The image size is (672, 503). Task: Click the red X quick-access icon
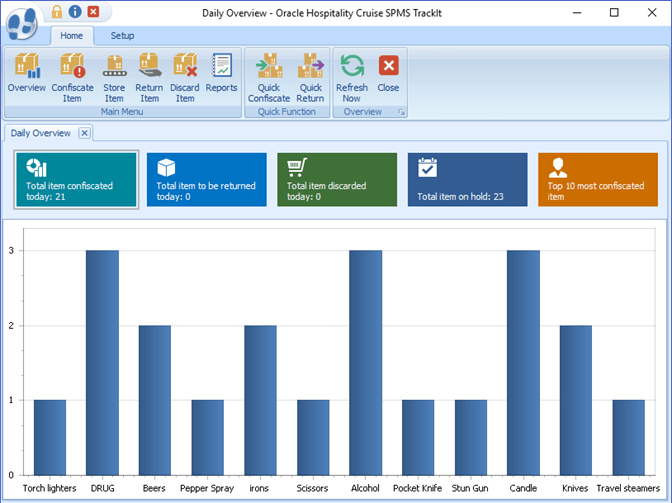(x=93, y=12)
